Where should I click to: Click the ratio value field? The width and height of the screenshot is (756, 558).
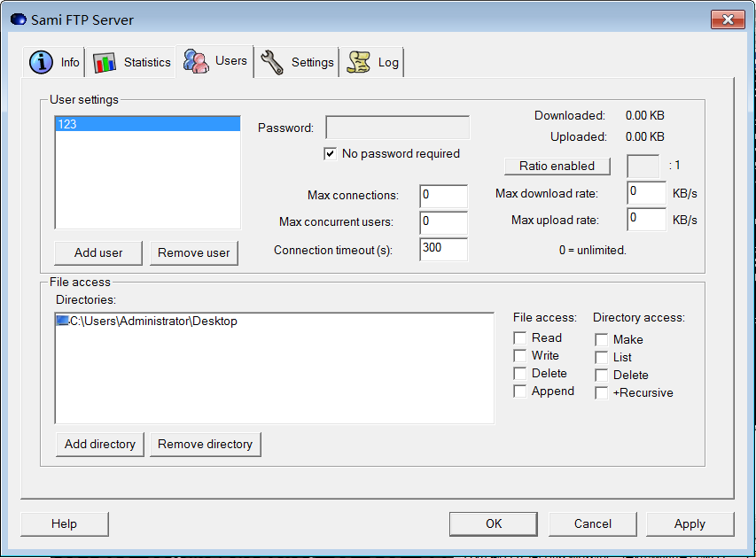point(643,167)
